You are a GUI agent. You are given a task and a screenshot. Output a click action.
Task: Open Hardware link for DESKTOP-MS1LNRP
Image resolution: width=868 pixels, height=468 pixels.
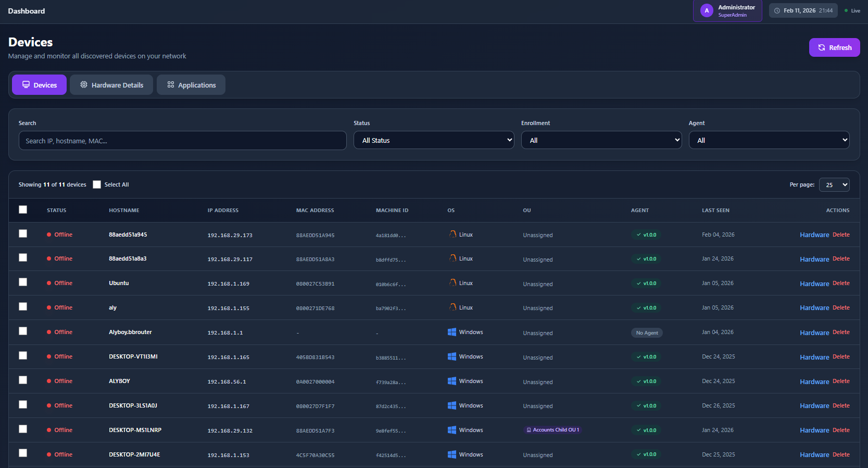click(x=814, y=430)
